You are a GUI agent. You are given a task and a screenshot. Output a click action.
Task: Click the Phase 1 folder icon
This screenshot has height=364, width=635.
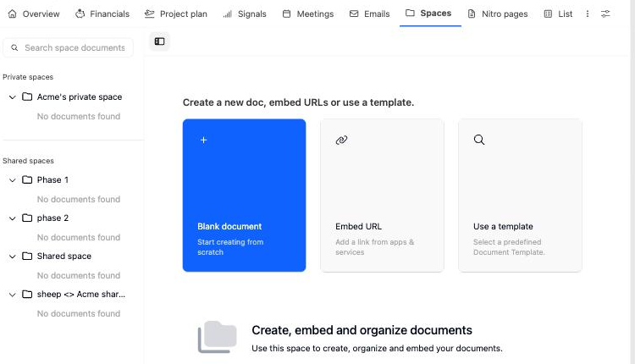point(27,179)
